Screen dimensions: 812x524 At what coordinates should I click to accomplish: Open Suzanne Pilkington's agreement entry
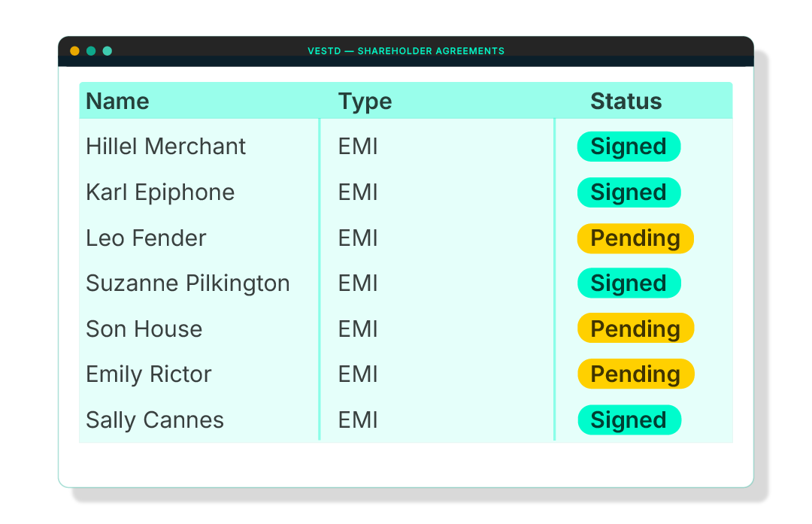[405, 283]
